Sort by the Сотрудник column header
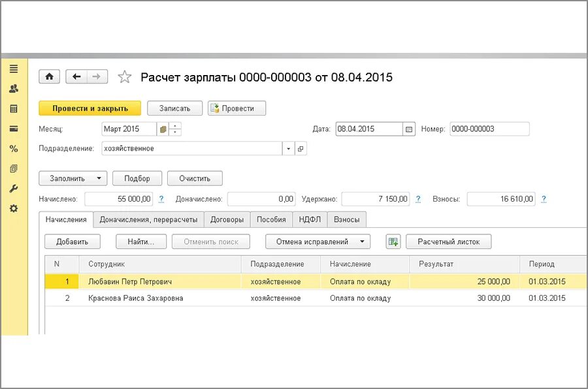 pos(160,264)
